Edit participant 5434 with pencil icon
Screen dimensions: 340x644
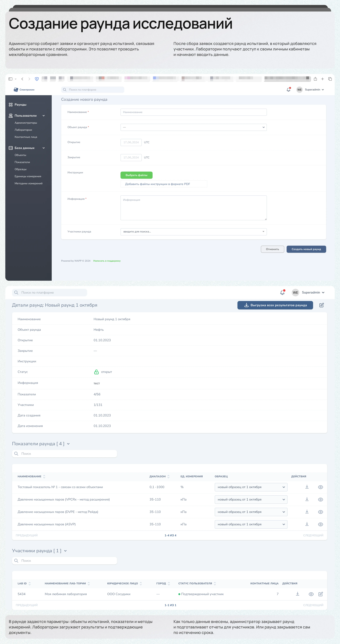[320, 594]
